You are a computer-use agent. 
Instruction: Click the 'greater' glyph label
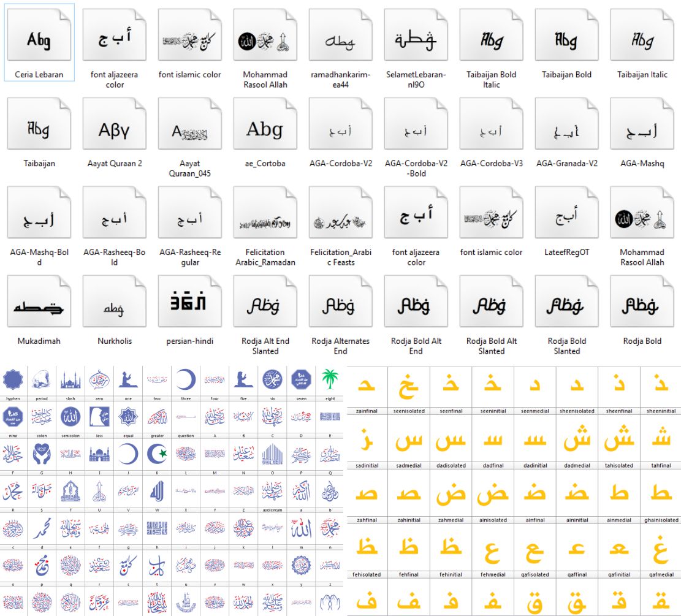[x=157, y=436]
